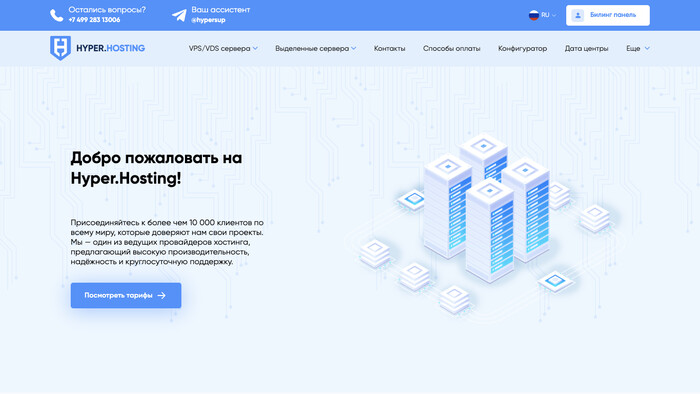The width and height of the screenshot is (700, 394).
Task: Click the Остались вопросы? text
Action: tap(107, 10)
